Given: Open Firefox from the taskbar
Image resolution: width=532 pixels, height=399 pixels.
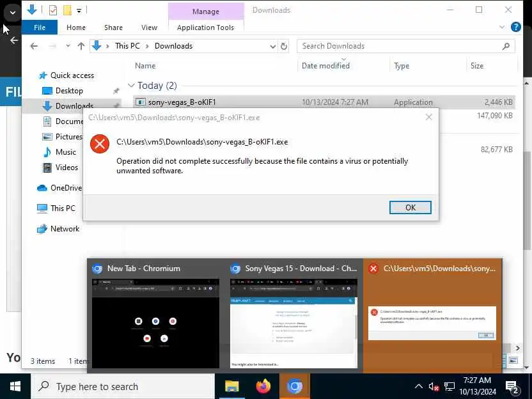Looking at the screenshot, I should [263, 386].
